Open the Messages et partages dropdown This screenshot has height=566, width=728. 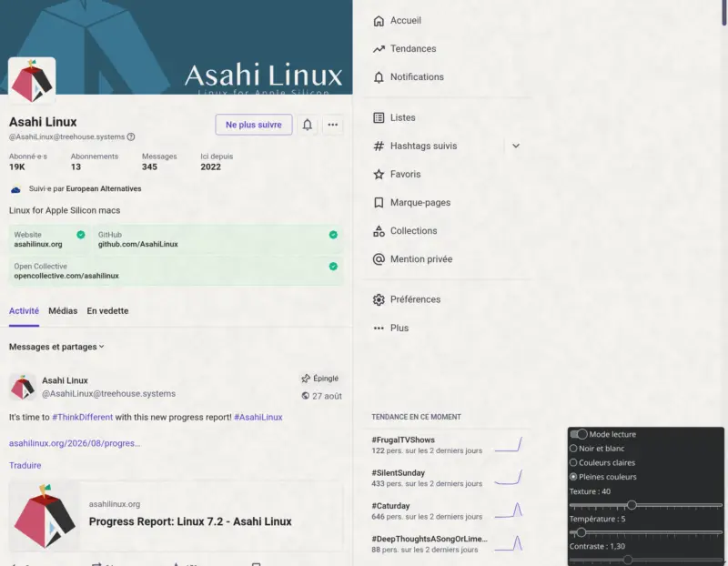tap(56, 347)
